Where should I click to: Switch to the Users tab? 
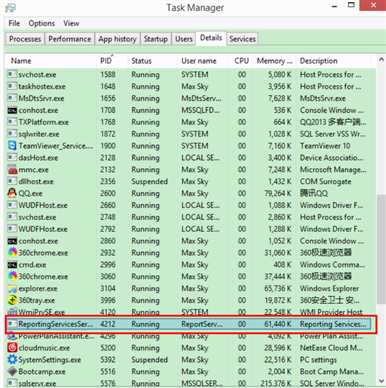184,39
